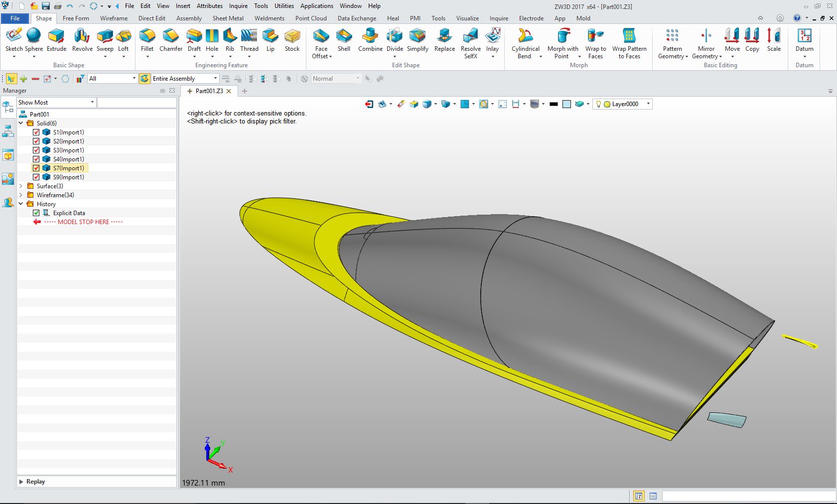Uncheck the S1(Import1) solid checkbox

(x=36, y=132)
